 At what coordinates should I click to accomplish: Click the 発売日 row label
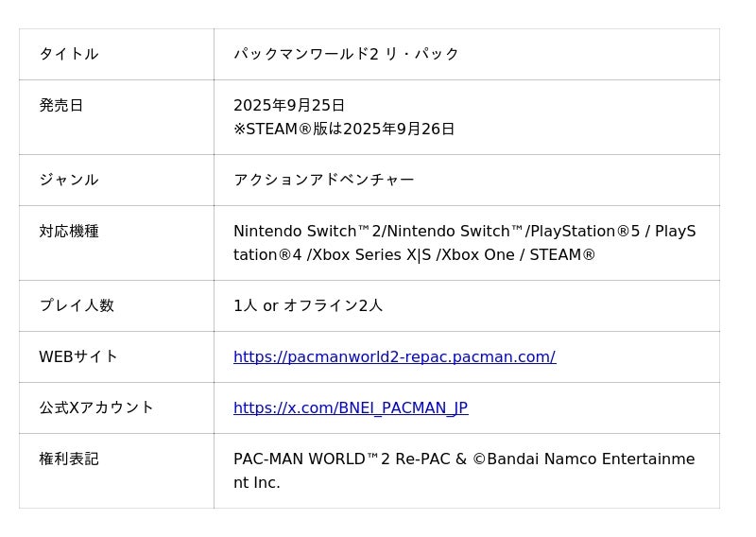pos(61,105)
